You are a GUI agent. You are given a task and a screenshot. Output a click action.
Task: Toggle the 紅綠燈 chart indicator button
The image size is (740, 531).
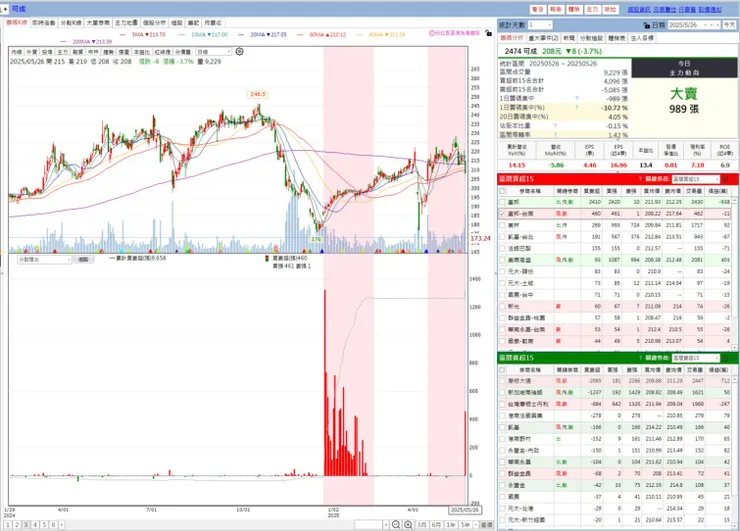(x=162, y=52)
